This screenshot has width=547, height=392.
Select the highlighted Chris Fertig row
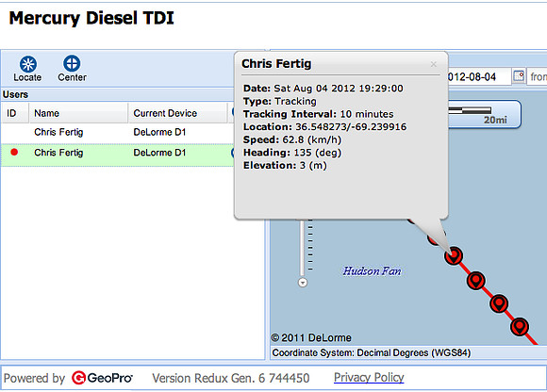(117, 153)
